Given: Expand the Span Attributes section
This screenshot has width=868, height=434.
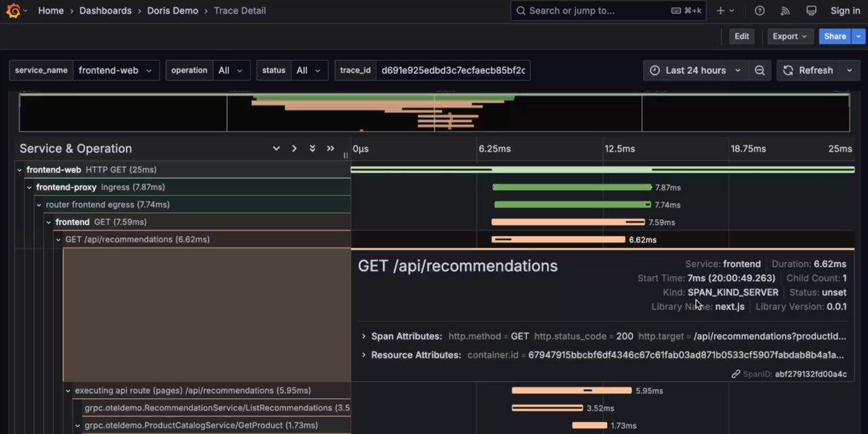Looking at the screenshot, I should click(x=363, y=336).
